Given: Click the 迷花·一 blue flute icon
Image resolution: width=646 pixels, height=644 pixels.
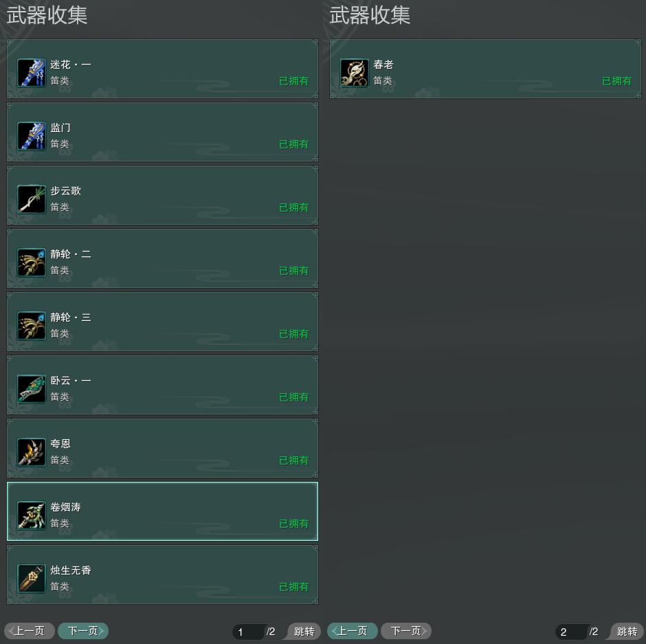Looking at the screenshot, I should [x=32, y=73].
